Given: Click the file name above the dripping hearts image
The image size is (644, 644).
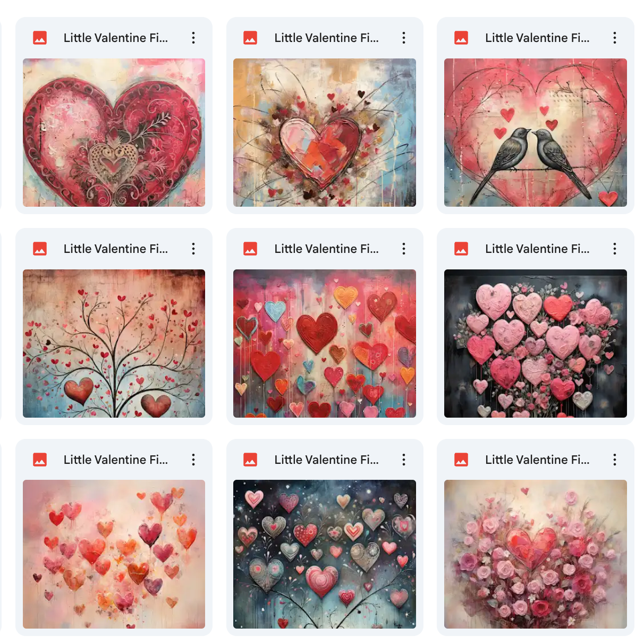Looking at the screenshot, I should pos(326,249).
